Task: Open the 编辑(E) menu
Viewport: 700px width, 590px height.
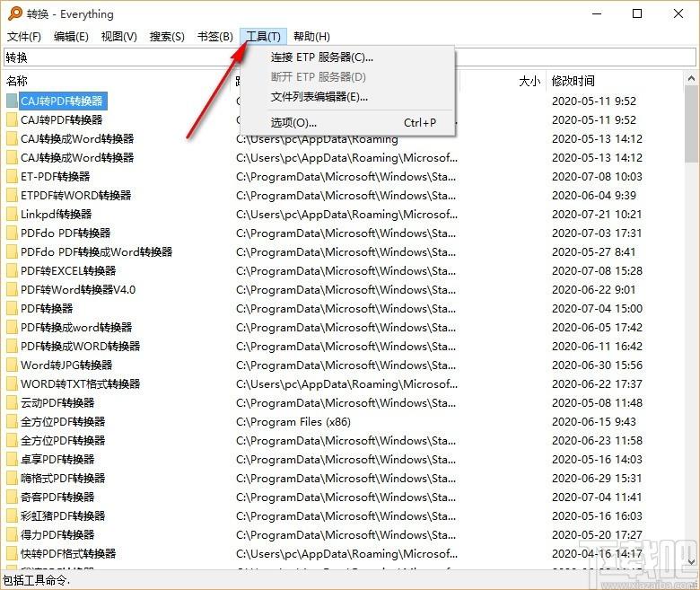Action: (x=71, y=37)
